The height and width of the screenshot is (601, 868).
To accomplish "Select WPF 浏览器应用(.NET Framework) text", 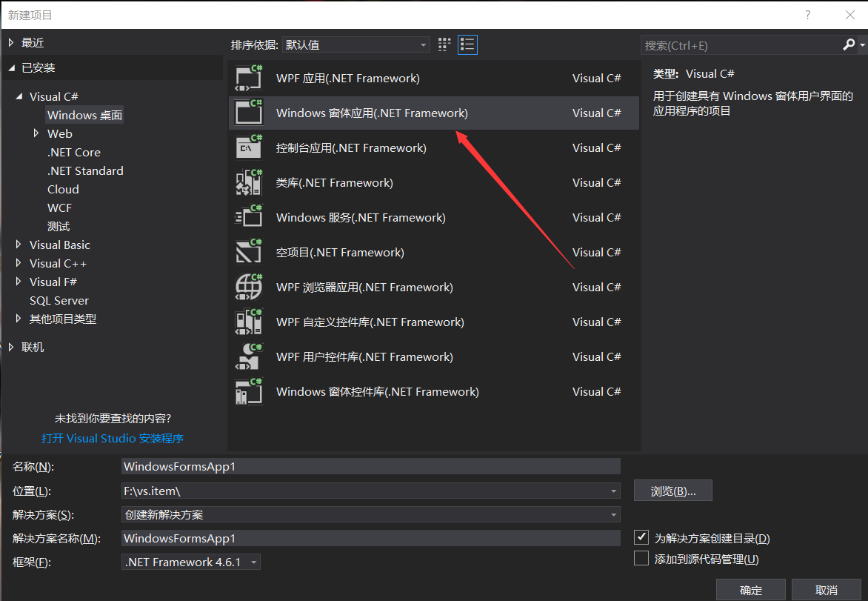I will coord(364,288).
